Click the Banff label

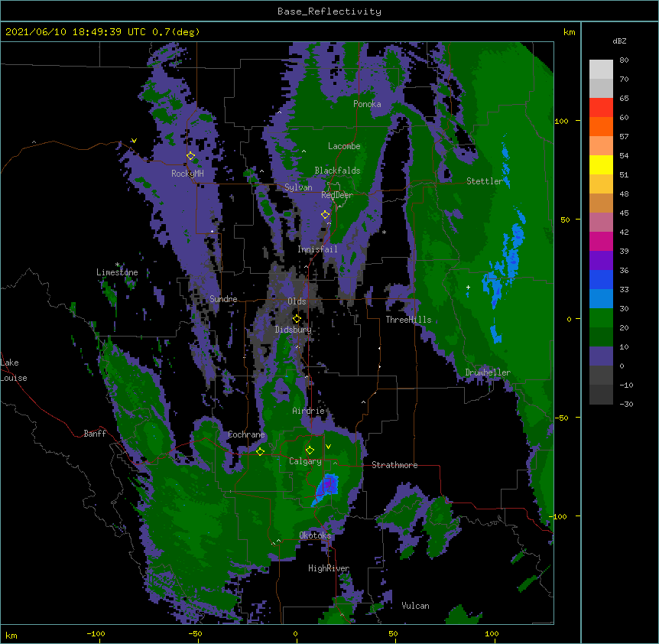click(x=95, y=434)
